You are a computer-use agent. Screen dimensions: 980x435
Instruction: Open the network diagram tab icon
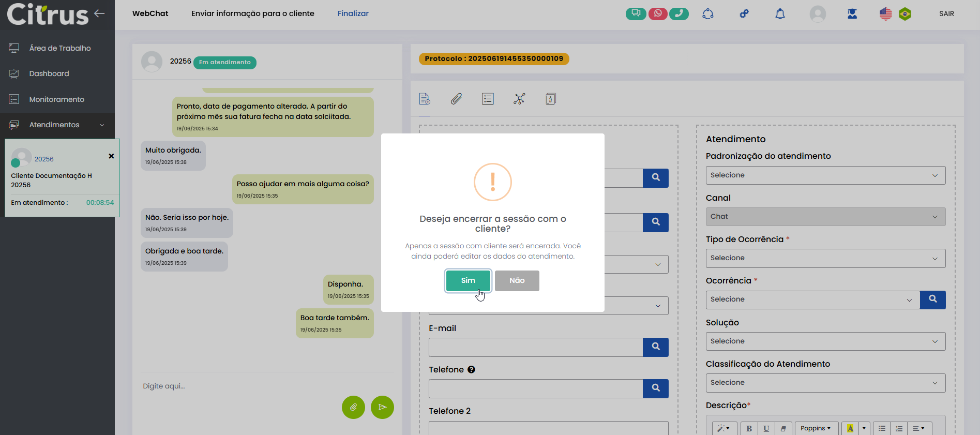[519, 99]
